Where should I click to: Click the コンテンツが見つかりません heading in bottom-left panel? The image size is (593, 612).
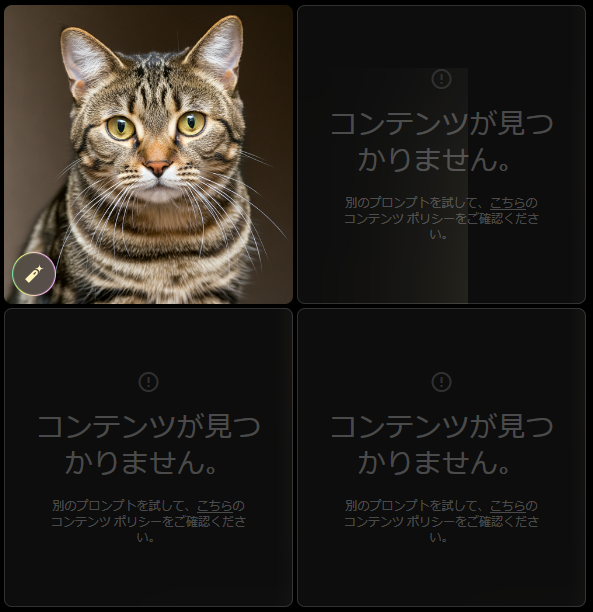[148, 445]
